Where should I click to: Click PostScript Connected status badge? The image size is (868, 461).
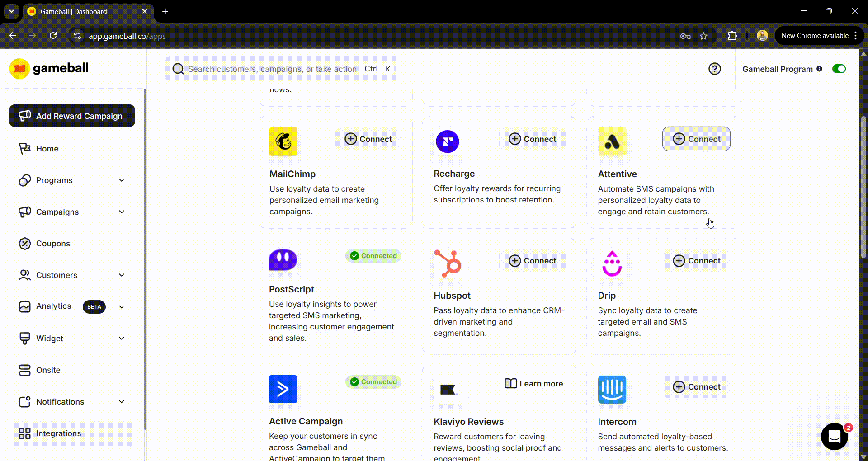(x=373, y=255)
